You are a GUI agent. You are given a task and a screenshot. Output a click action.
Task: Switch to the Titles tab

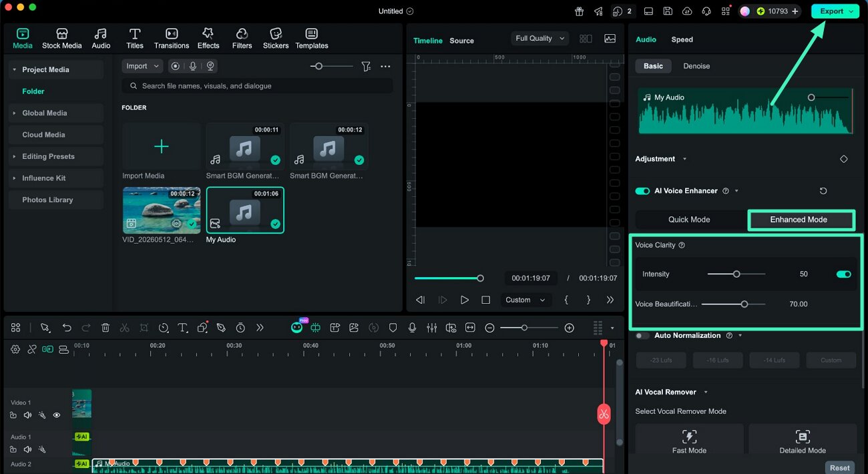pos(135,39)
